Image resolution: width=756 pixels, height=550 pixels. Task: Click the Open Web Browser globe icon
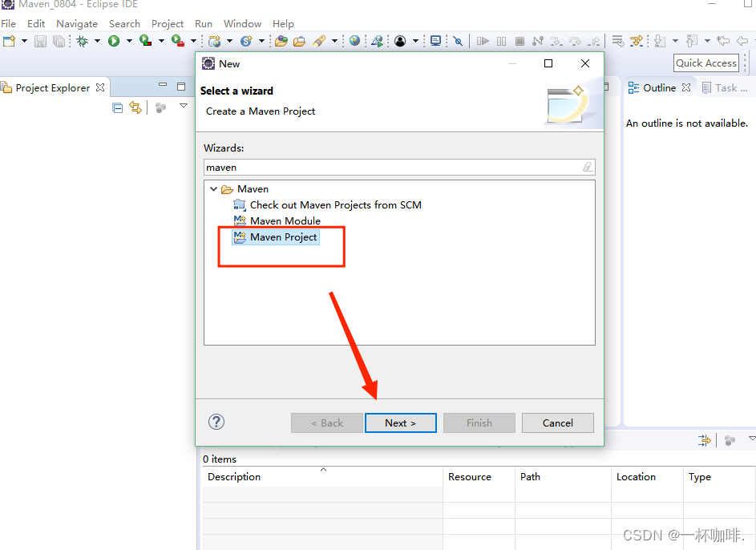[355, 41]
